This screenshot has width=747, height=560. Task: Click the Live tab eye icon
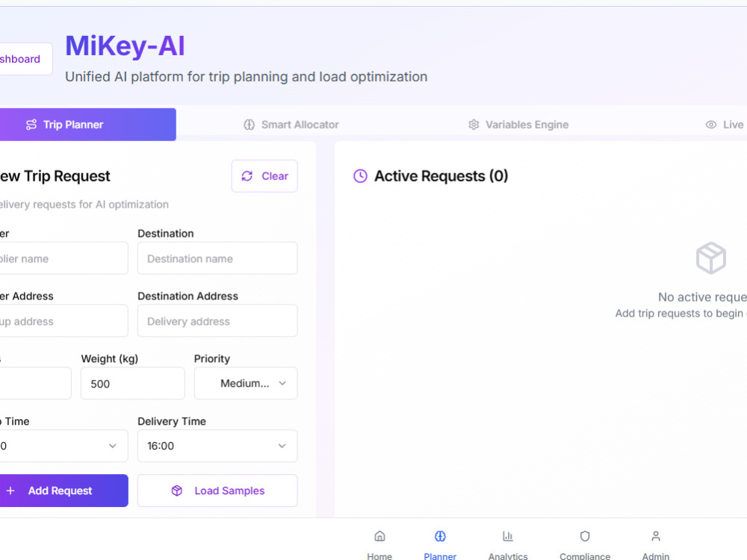click(711, 125)
